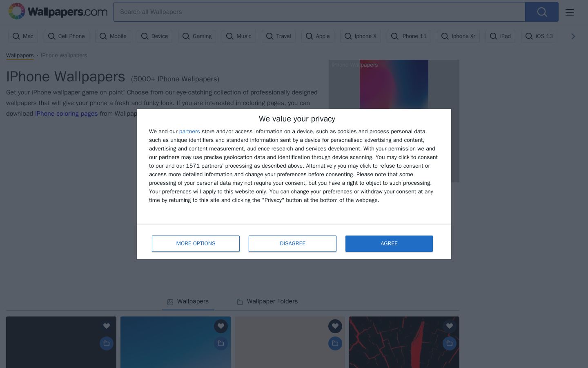588x368 pixels.
Task: Select the Gaming search tag
Action: (x=197, y=36)
